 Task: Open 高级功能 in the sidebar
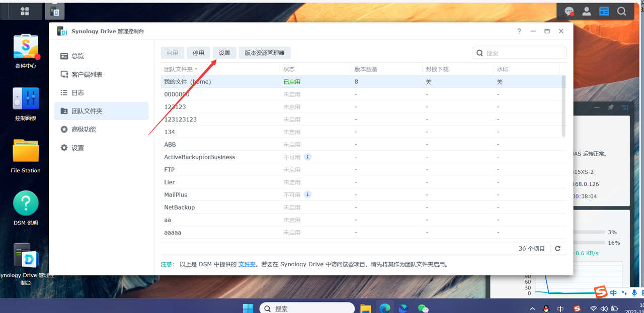(101, 129)
